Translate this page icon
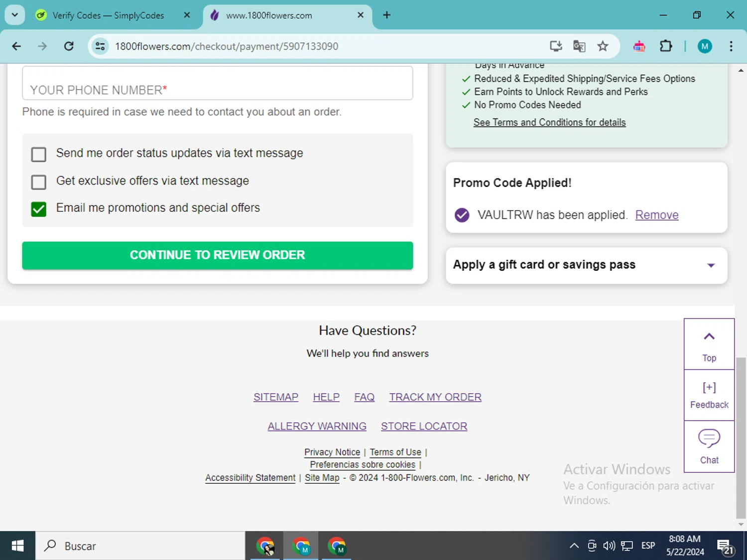Viewport: 747px width, 560px height. 579,46
